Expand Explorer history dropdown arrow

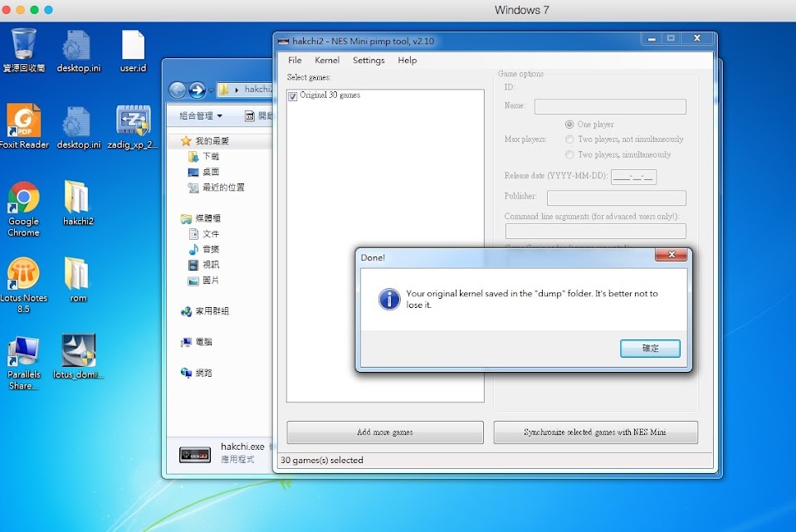point(211,90)
